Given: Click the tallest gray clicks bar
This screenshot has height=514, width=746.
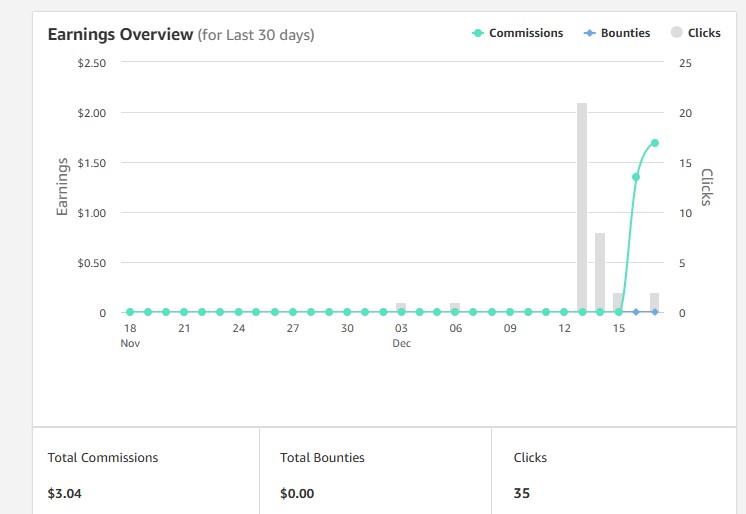Looking at the screenshot, I should coord(582,207).
